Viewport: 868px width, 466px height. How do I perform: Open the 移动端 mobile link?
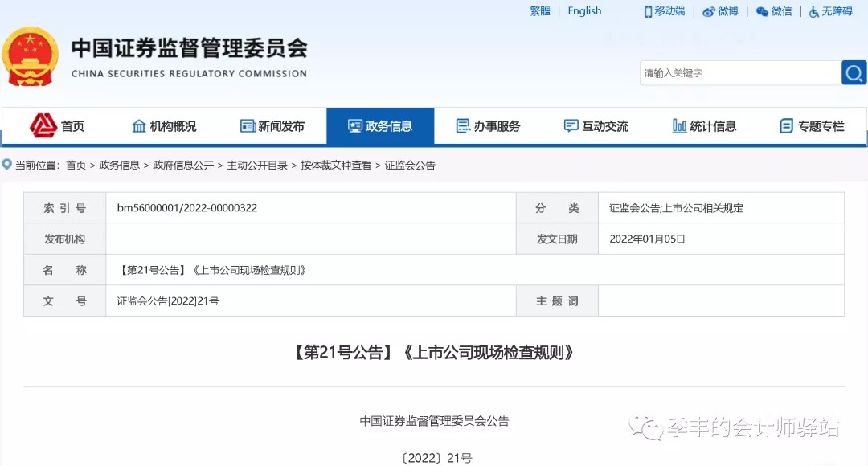[669, 11]
